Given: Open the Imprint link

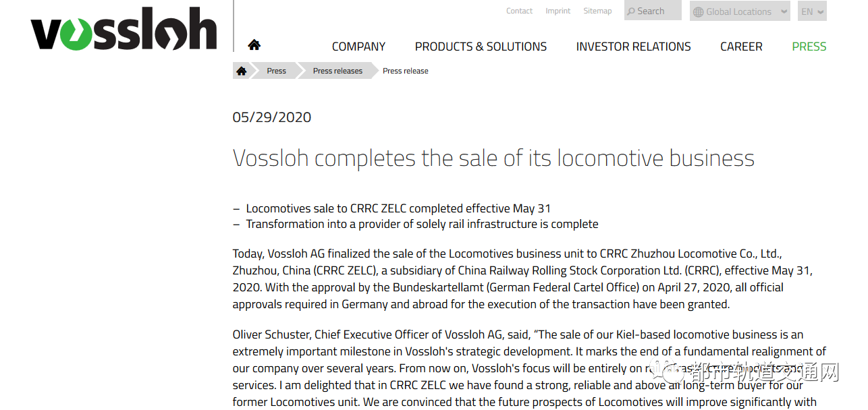Looking at the screenshot, I should tap(558, 11).
